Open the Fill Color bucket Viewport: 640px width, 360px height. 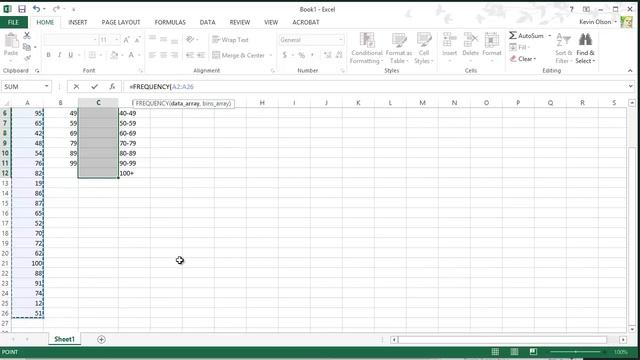(x=114, y=55)
